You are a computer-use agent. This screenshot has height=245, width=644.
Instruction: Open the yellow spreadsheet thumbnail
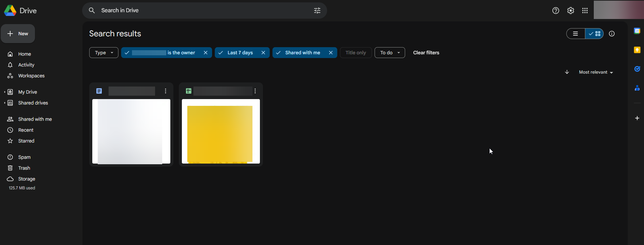(x=221, y=131)
